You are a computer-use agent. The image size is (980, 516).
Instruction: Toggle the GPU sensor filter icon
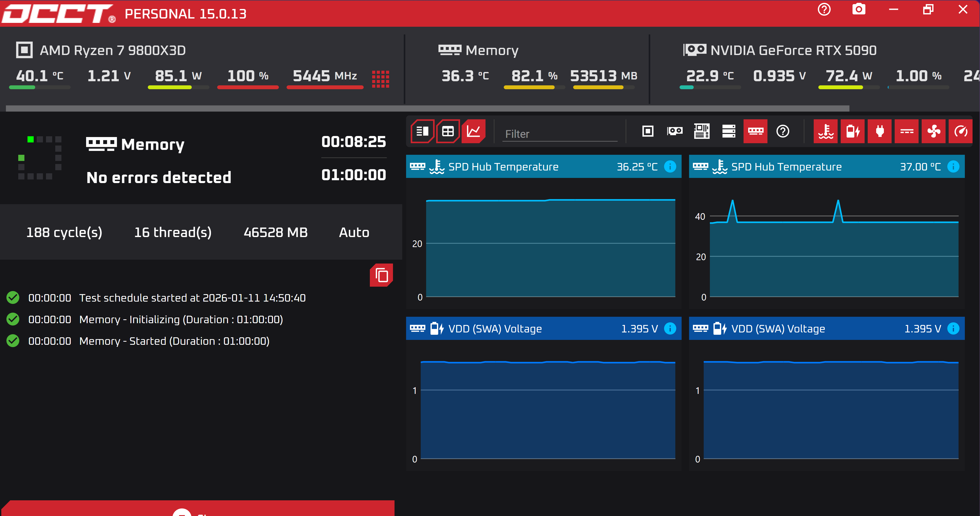pos(674,131)
